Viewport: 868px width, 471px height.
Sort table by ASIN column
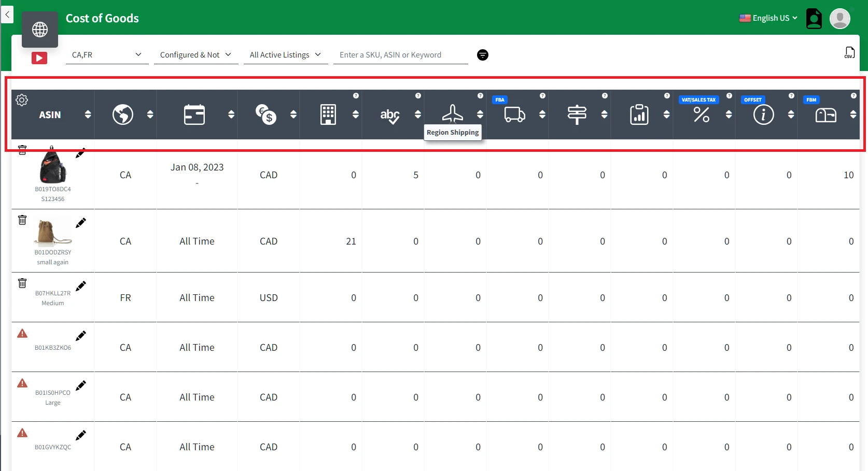pyautogui.click(x=88, y=115)
